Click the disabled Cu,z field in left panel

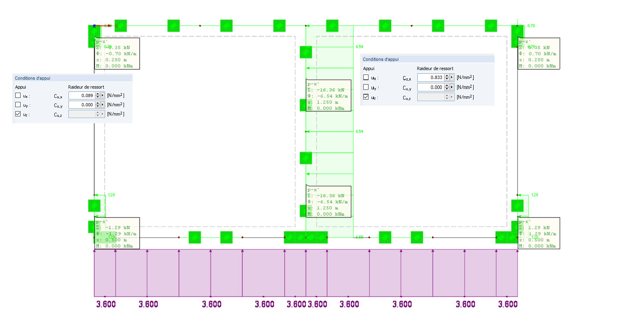click(82, 114)
